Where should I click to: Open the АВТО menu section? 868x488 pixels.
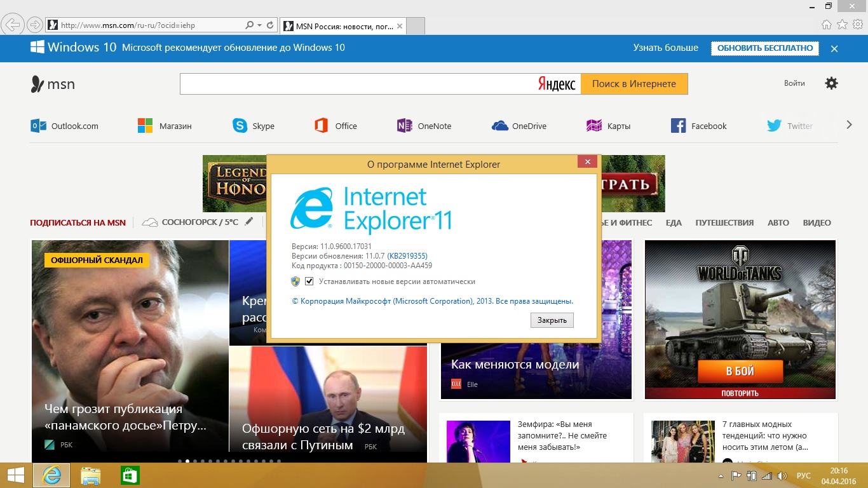click(778, 222)
